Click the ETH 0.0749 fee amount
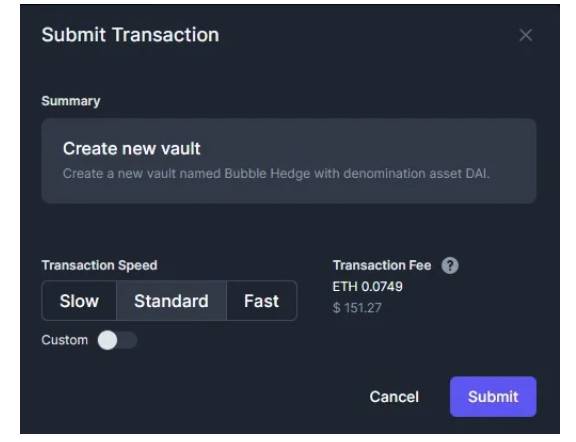The width and height of the screenshot is (576, 442). [x=367, y=287]
